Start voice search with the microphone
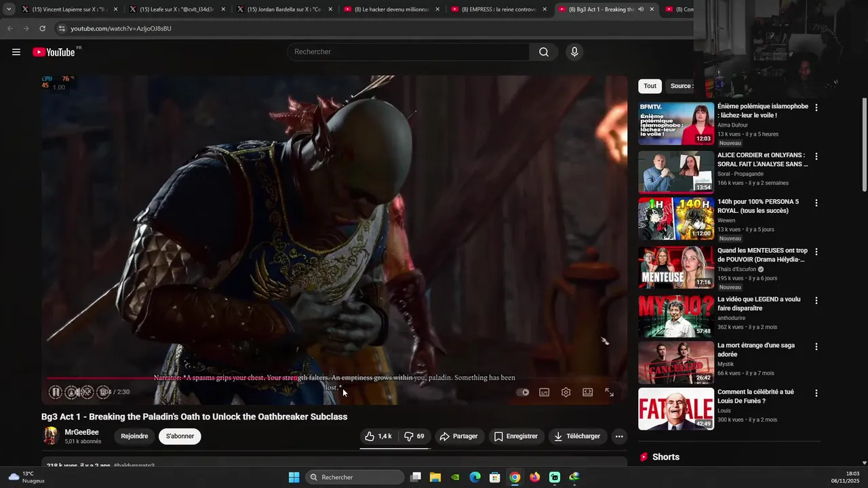The image size is (868, 488). pos(574,52)
